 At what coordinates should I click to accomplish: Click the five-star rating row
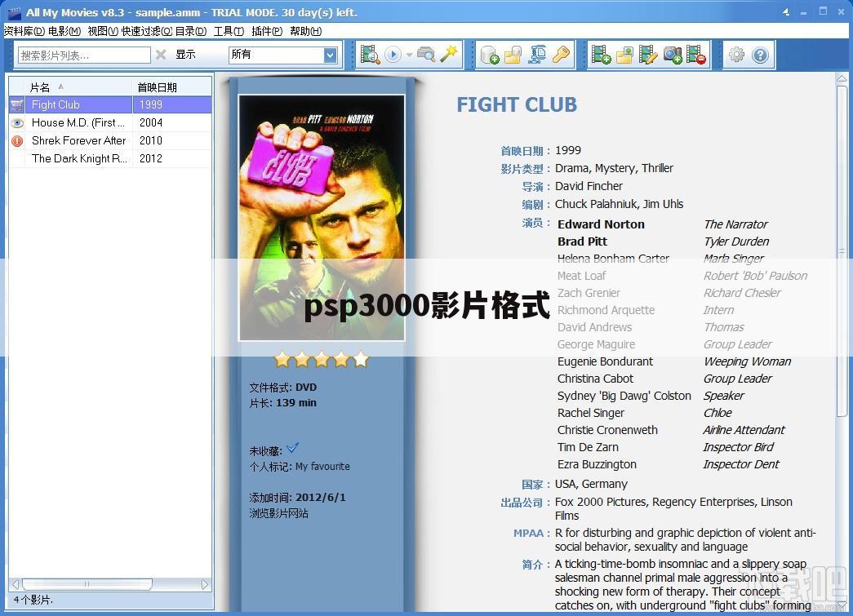coord(322,359)
